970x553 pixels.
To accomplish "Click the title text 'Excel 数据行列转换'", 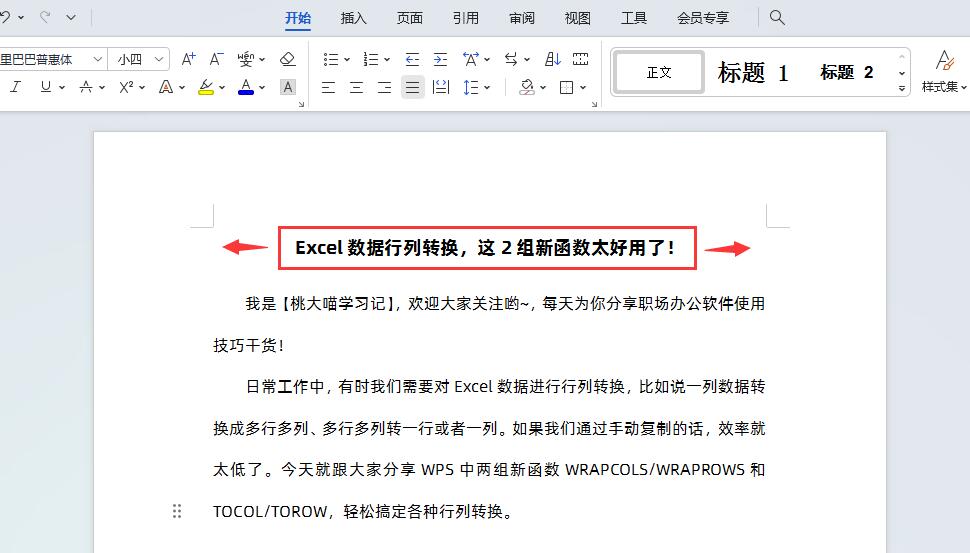I will (377, 248).
